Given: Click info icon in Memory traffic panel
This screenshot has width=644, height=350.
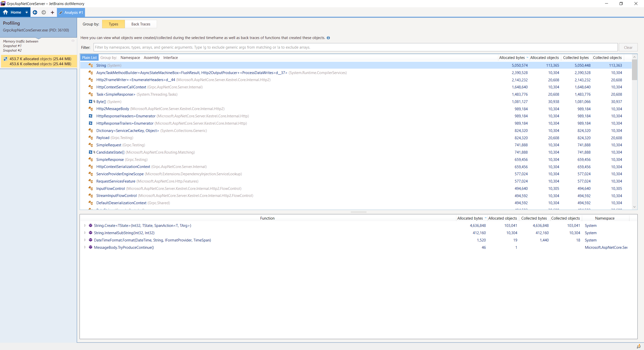Looking at the screenshot, I should 73,41.
